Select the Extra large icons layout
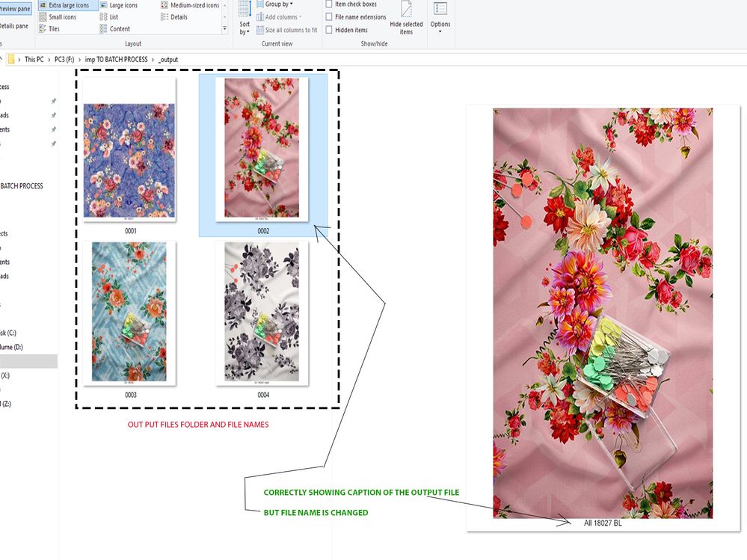This screenshot has width=747, height=560. click(67, 5)
